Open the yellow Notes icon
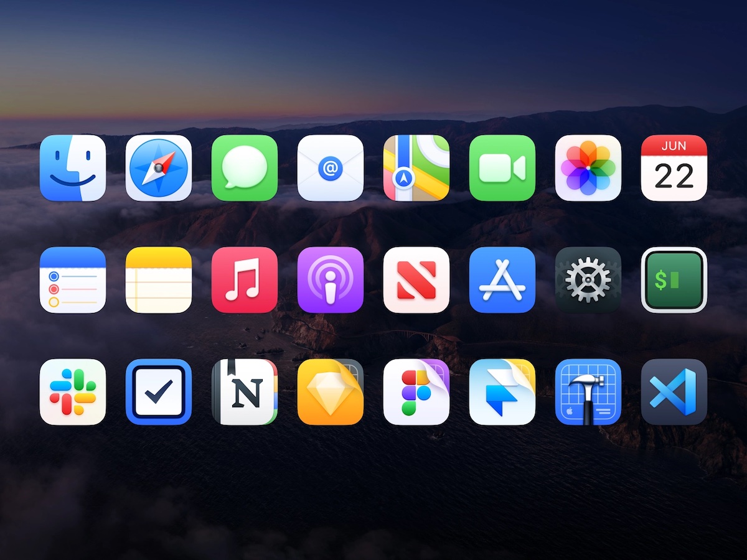Viewport: 747px width, 560px height. click(x=159, y=280)
